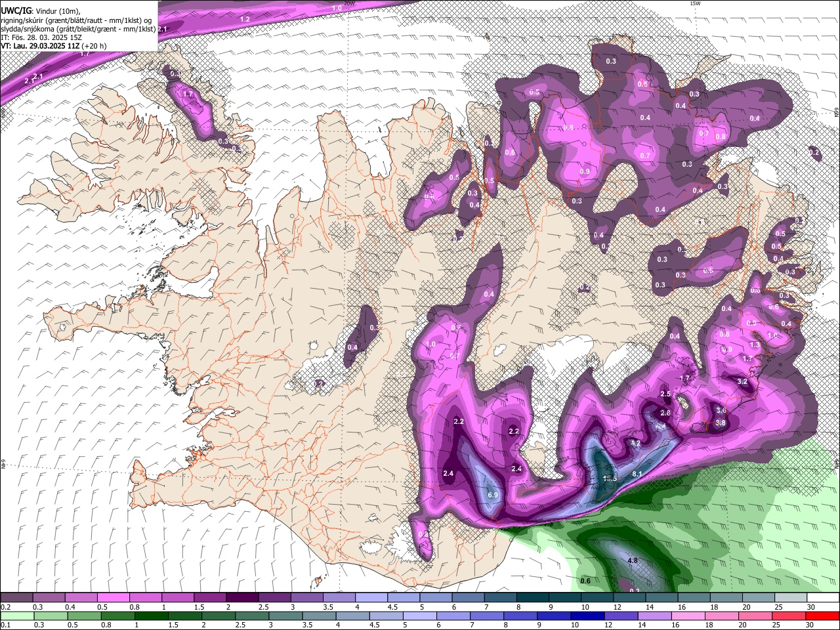The height and width of the screenshot is (630, 840).
Task: Click the 15.5 precipitation value on the map
Action: click(610, 478)
